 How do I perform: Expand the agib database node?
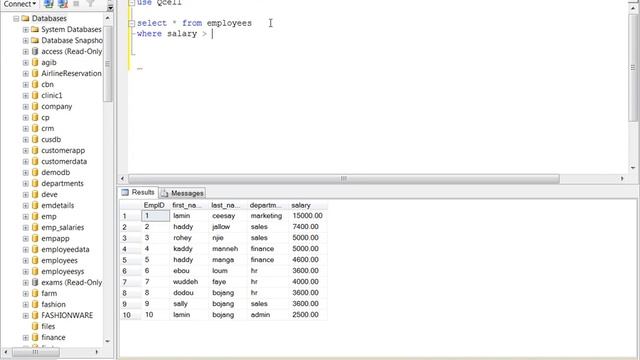click(25, 62)
